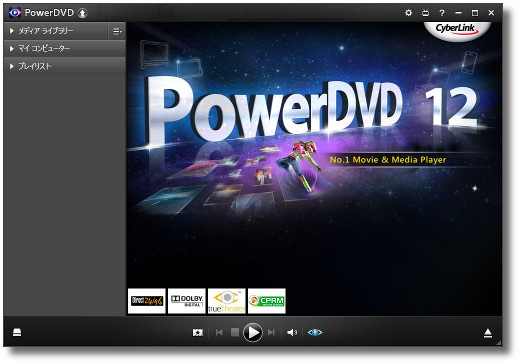Maximize the PowerDVD window
The width and height of the screenshot is (520, 364).
[475, 13]
